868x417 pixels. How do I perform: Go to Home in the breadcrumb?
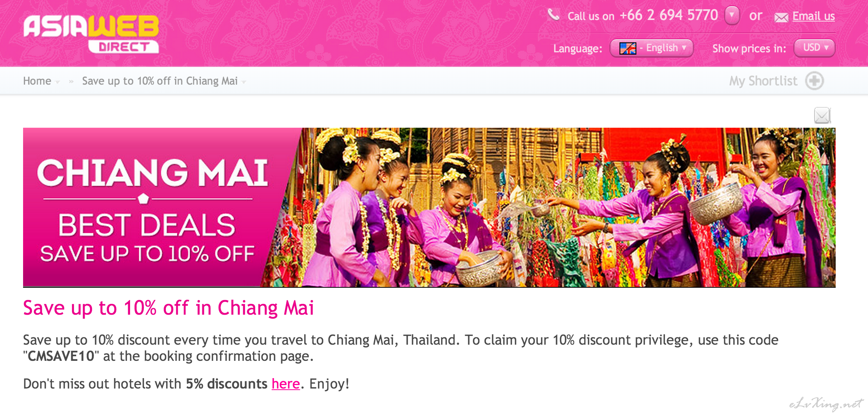pyautogui.click(x=37, y=81)
